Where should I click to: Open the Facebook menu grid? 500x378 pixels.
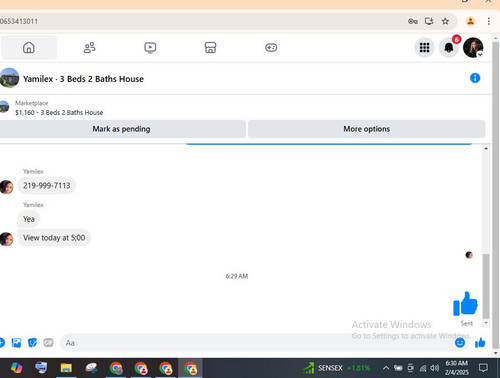point(424,48)
